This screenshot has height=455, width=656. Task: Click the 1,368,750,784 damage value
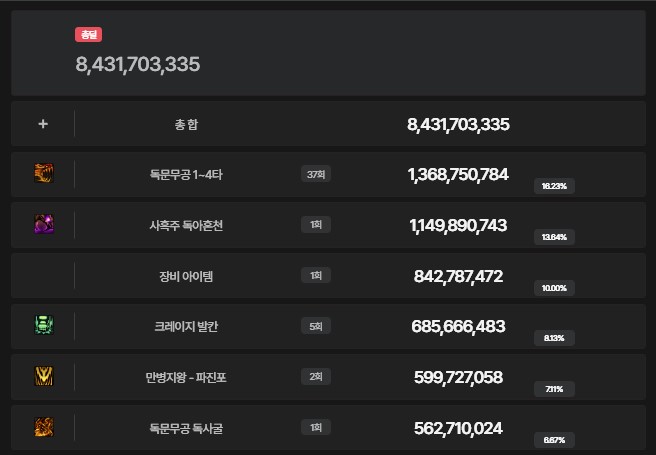[458, 175]
